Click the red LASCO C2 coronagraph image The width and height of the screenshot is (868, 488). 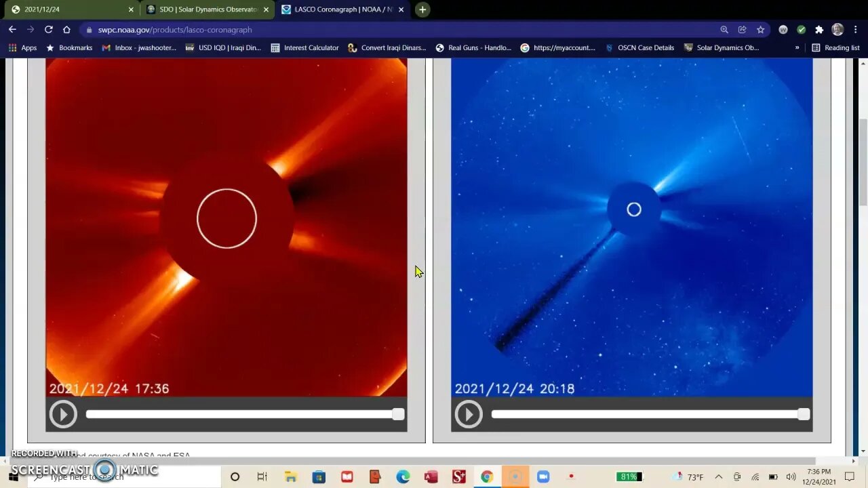(226, 227)
